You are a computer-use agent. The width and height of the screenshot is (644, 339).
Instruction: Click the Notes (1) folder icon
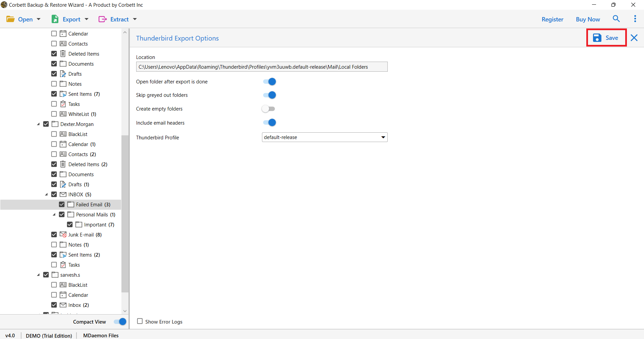(63, 245)
